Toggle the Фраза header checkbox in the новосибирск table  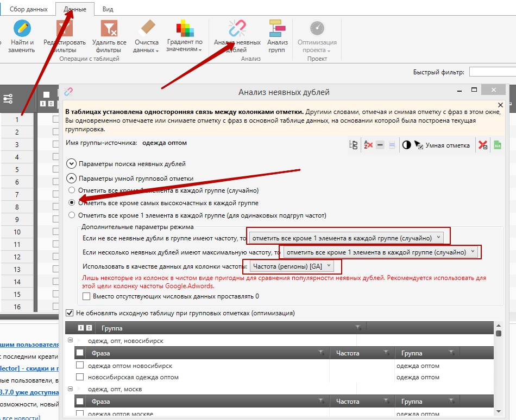point(80,353)
